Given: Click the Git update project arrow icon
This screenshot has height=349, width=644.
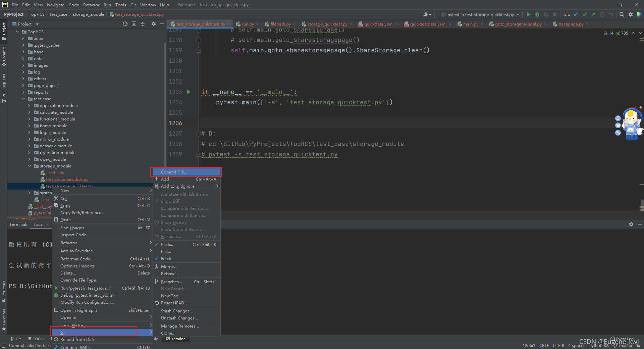Looking at the screenshot, I should pos(576,14).
